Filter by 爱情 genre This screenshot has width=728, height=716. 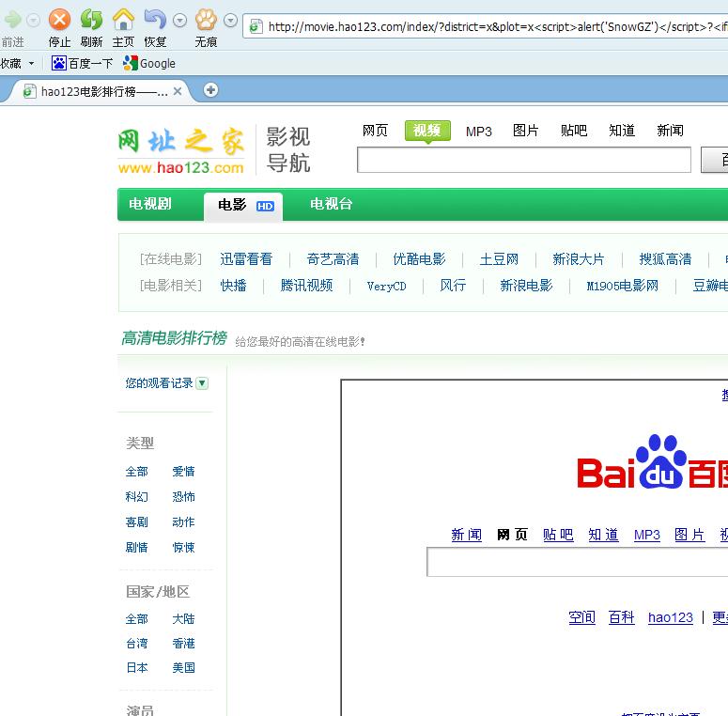tap(183, 472)
